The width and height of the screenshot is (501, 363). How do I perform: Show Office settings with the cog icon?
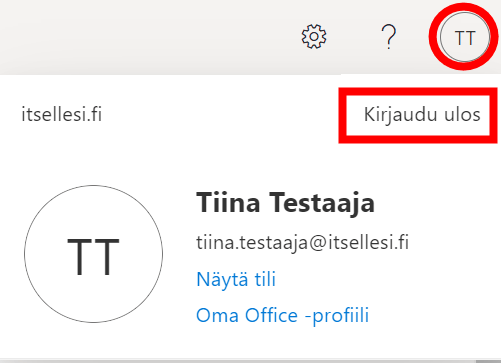coord(314,36)
